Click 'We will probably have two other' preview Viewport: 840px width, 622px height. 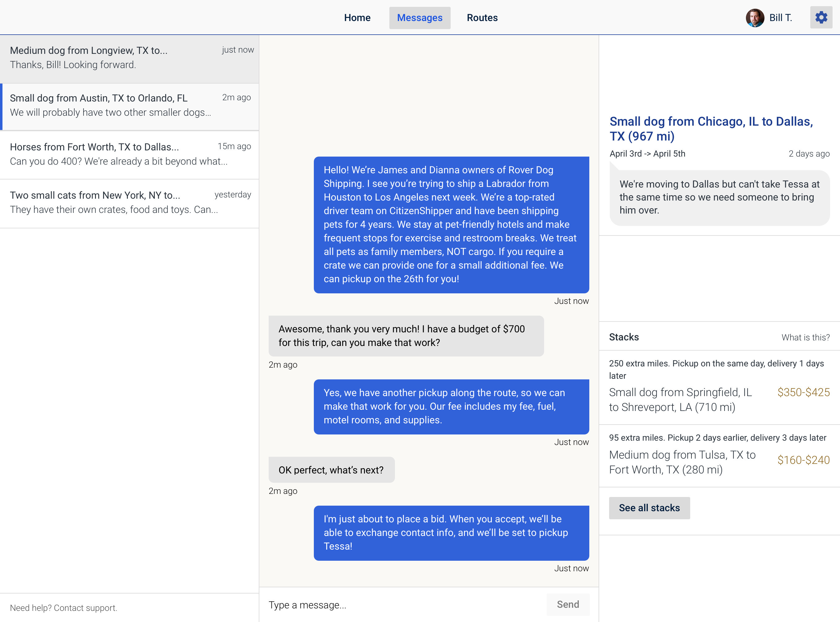(x=110, y=112)
